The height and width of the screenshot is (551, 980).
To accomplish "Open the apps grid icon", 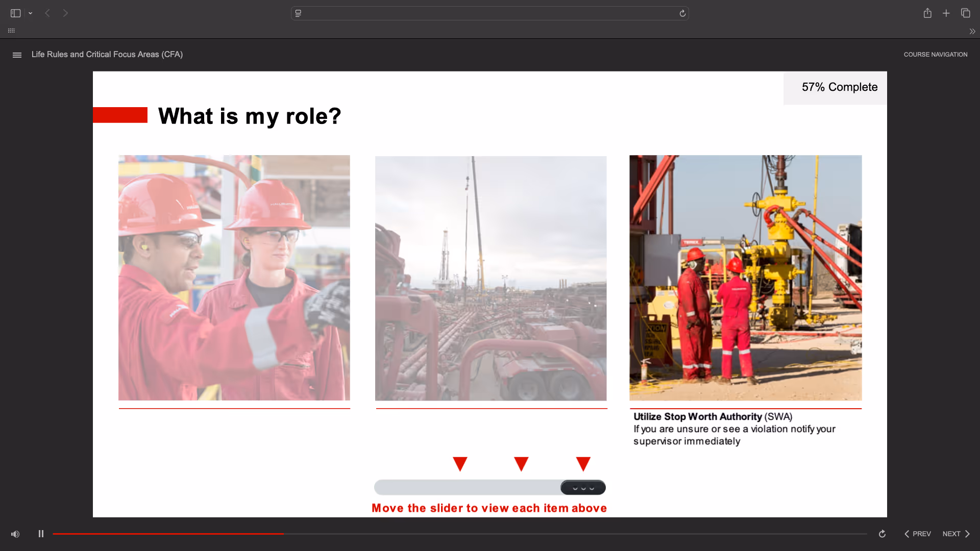I will click(11, 31).
